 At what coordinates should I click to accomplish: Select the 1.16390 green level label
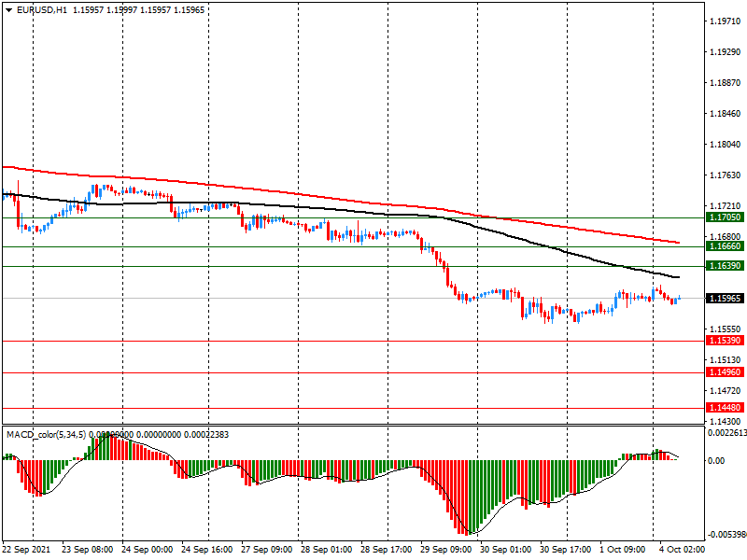tap(726, 266)
